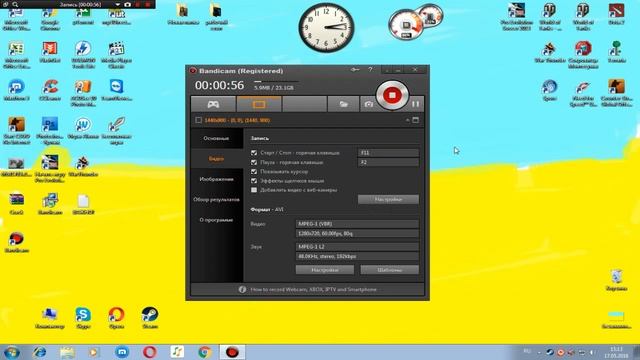Open the Steam desktop shortcut
This screenshot has width=640, height=360.
tap(150, 318)
